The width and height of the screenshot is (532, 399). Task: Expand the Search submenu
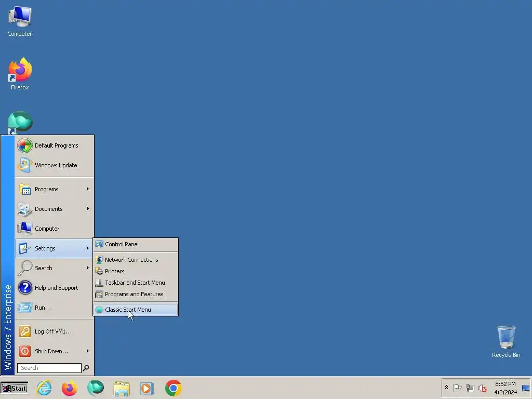[54, 268]
